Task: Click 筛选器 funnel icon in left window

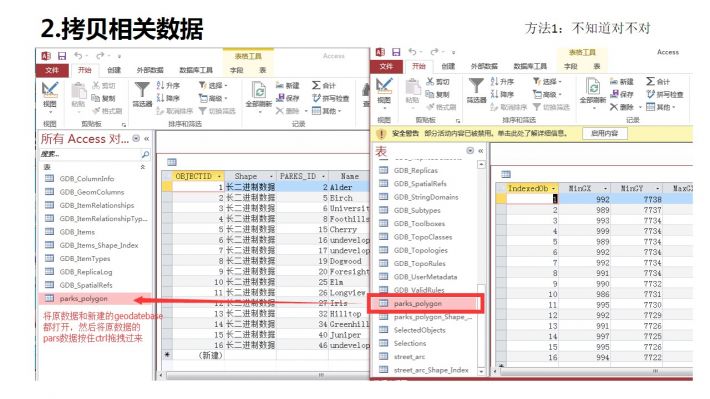Action: (142, 90)
